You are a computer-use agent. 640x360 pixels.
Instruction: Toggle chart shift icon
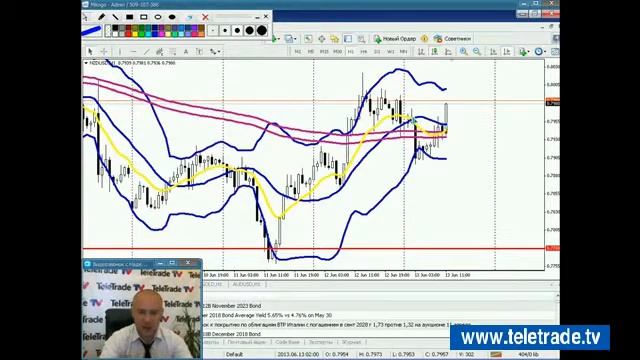click(507, 51)
